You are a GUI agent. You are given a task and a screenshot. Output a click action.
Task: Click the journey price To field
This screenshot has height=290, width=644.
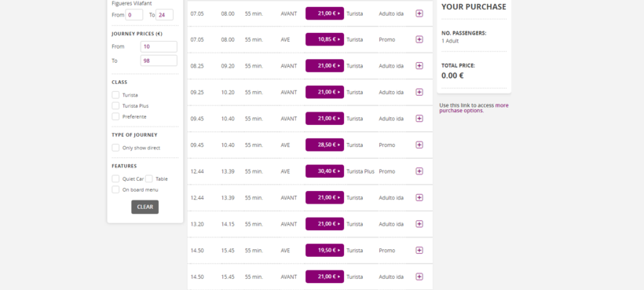159,61
